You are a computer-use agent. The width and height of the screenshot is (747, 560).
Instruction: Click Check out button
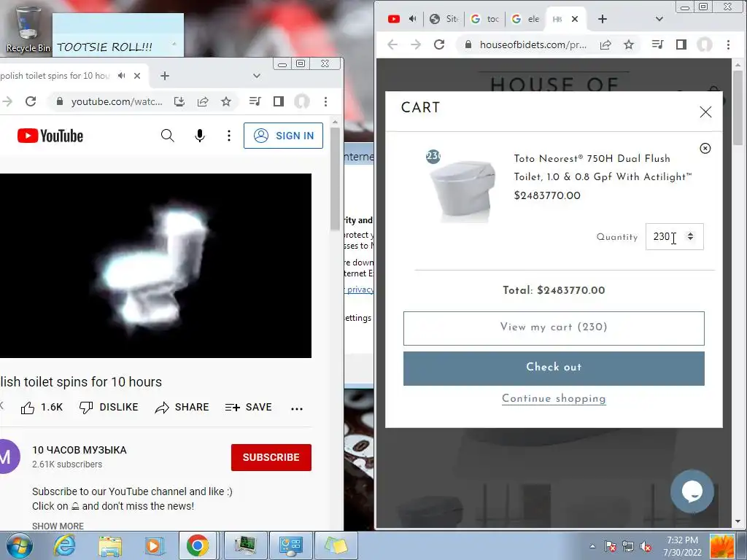554,368
